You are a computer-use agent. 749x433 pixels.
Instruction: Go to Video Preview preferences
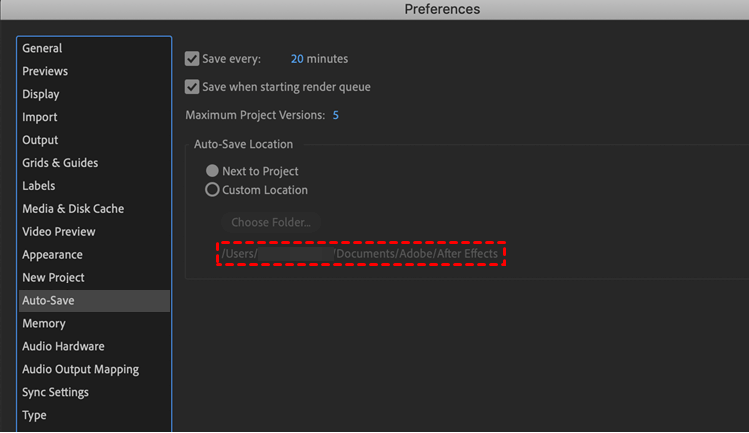(59, 232)
